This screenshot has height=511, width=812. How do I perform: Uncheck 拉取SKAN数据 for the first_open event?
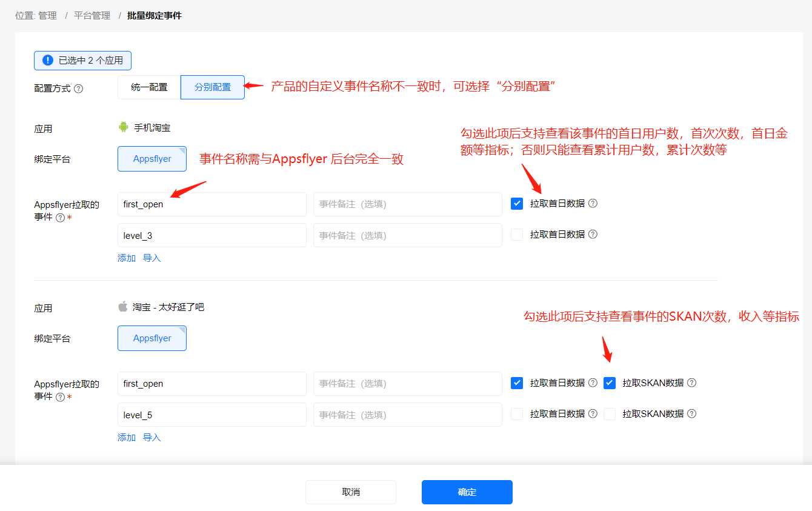click(x=610, y=383)
